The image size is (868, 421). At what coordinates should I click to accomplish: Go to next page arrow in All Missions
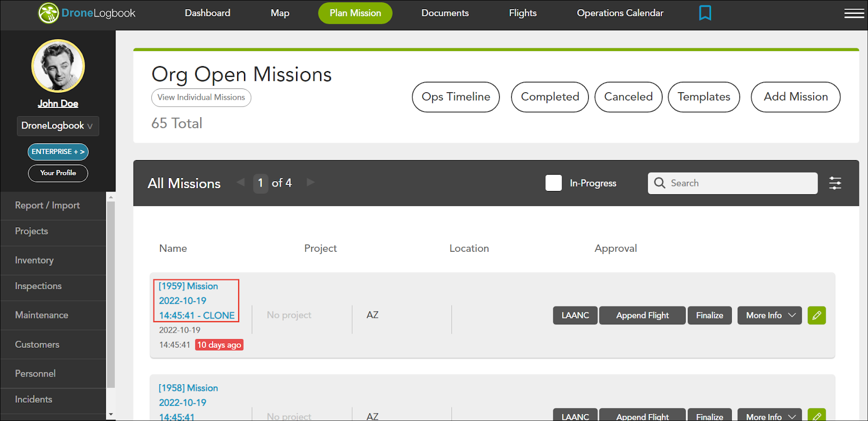tap(310, 182)
